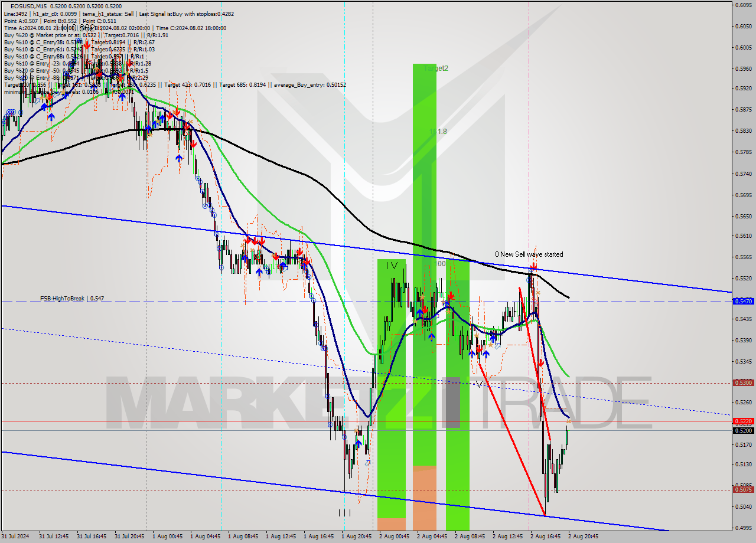Click the 0.6005 price axis value
This screenshot has width=756, height=543.
click(x=743, y=47)
